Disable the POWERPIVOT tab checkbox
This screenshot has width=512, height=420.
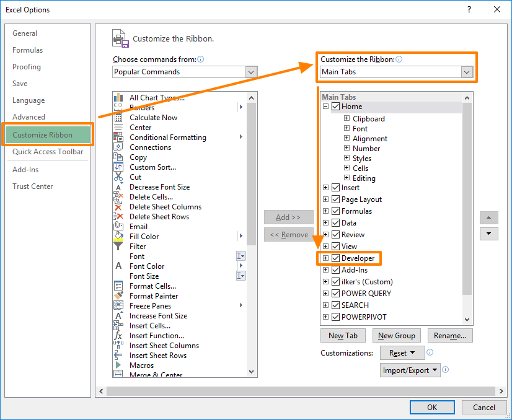click(x=335, y=317)
